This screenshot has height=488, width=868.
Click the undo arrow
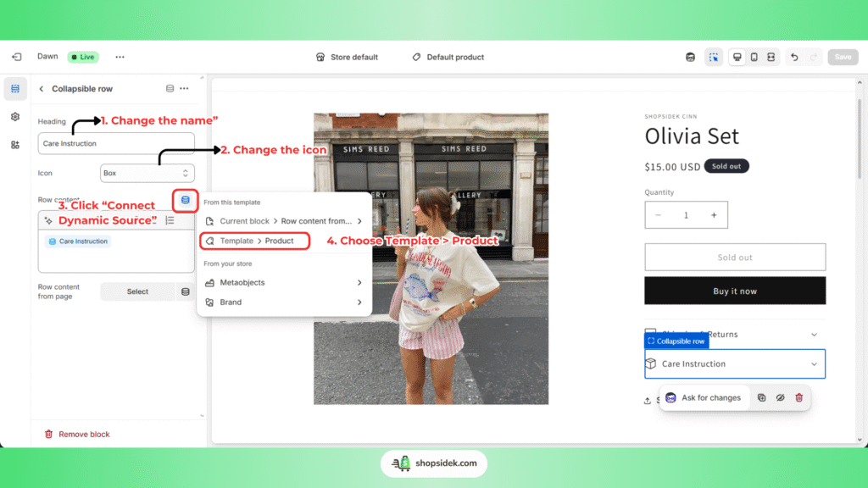(x=794, y=57)
